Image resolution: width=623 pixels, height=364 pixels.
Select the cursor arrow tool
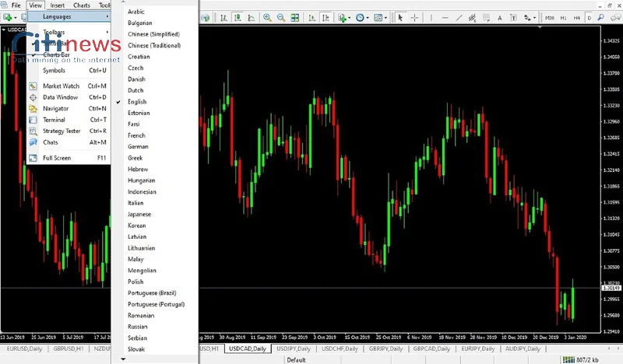[x=400, y=17]
